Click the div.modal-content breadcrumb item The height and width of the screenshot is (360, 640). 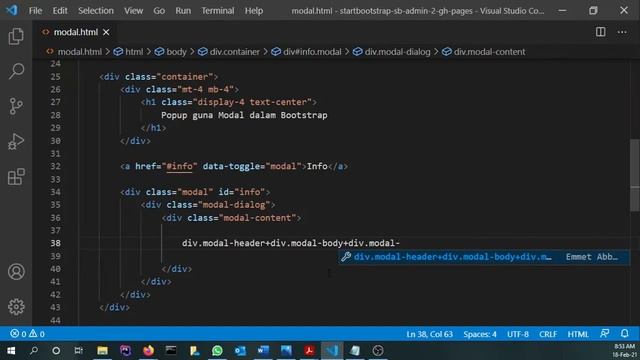(484, 52)
